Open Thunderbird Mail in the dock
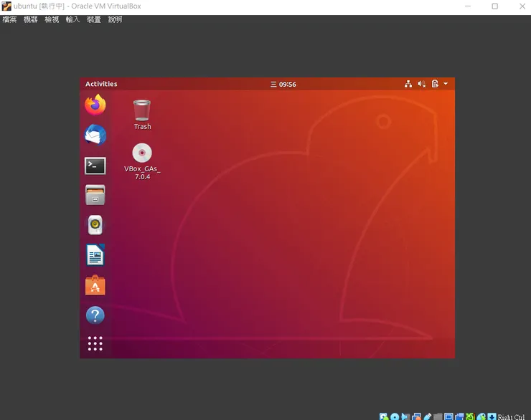Image resolution: width=531 pixels, height=420 pixels. click(95, 135)
